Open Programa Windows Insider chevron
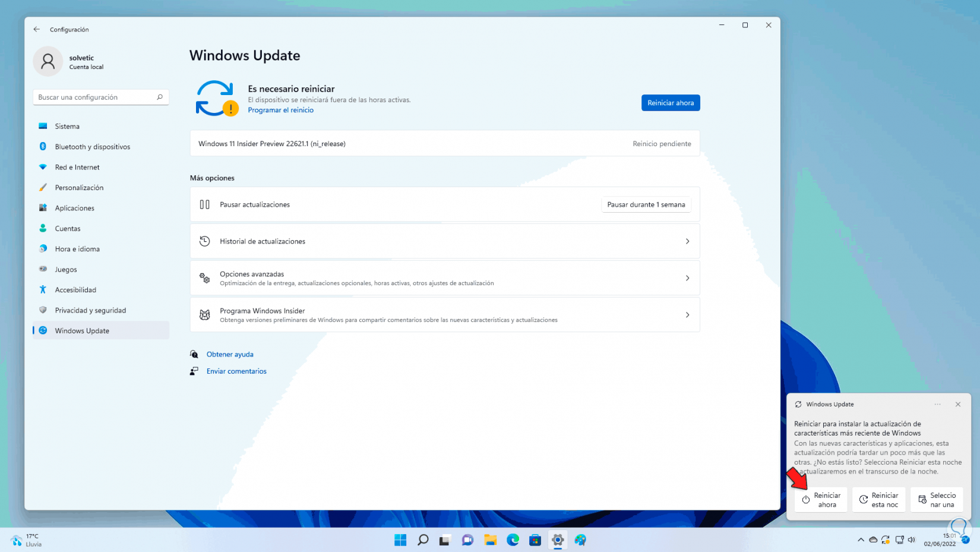Screen dimensions: 980x552 click(687, 315)
